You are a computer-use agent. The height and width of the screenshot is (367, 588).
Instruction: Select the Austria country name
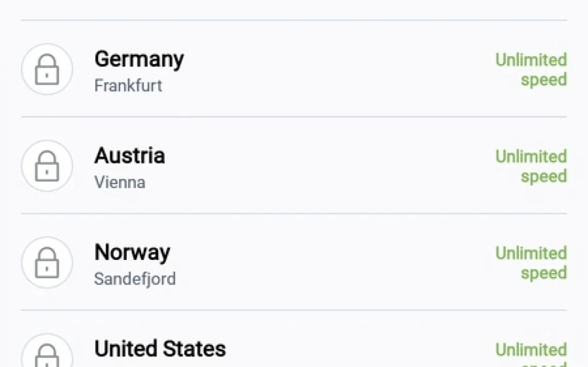click(x=130, y=156)
